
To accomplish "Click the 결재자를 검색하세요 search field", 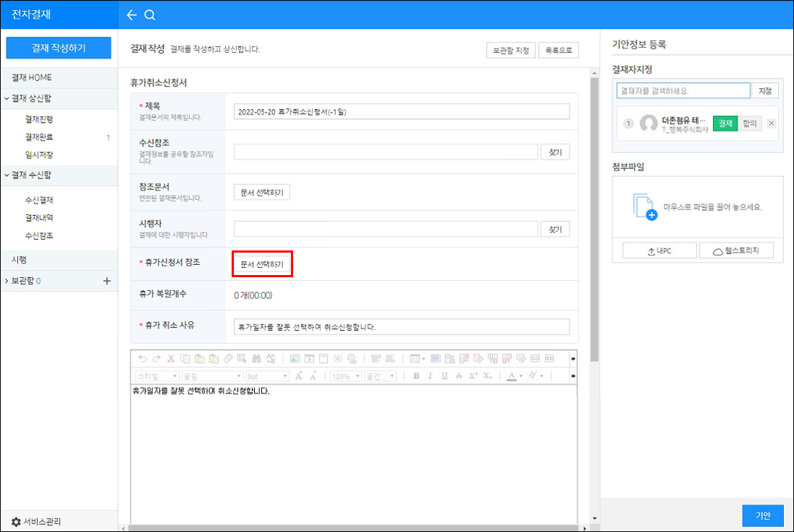I will point(683,91).
